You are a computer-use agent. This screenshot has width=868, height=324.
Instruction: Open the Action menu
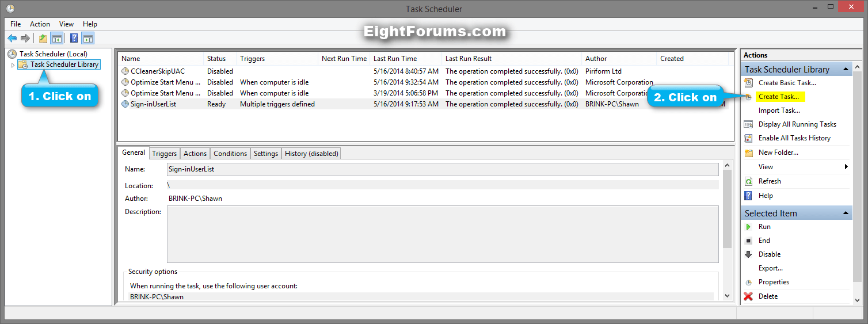40,24
